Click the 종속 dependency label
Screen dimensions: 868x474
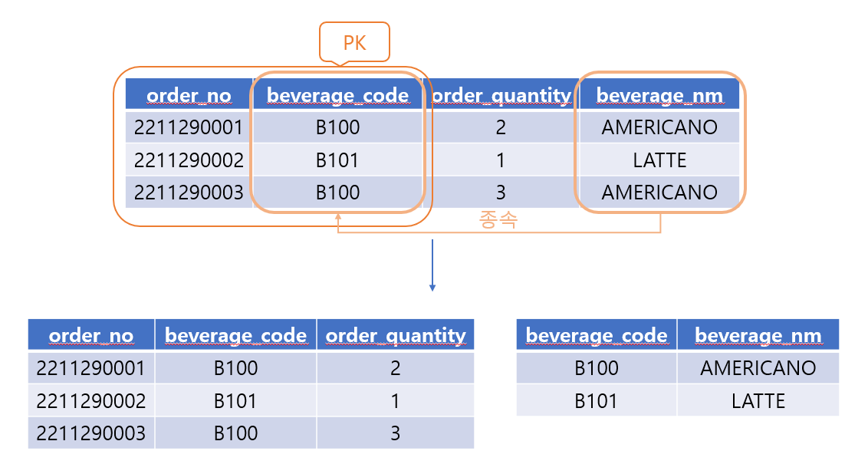tap(498, 220)
